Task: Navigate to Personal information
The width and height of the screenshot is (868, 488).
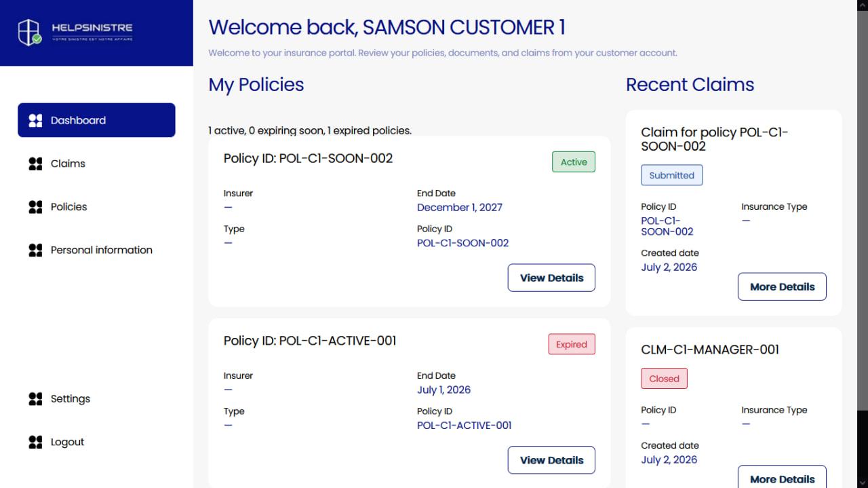Action: tap(96, 250)
